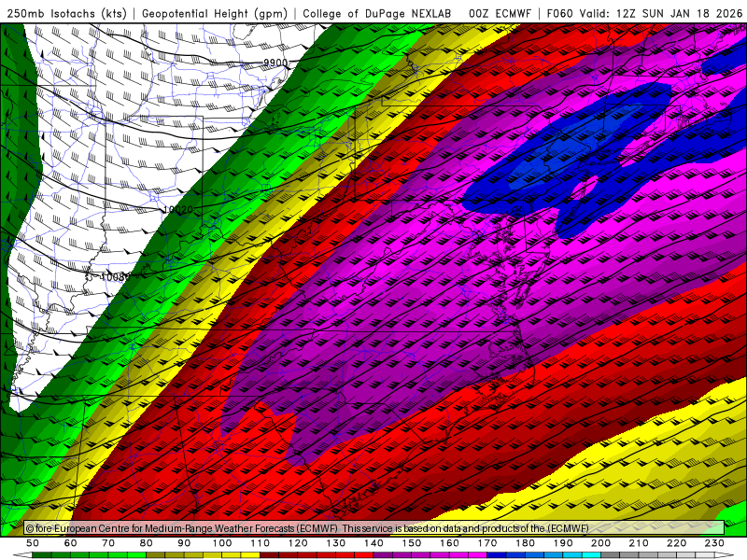Click the 'Geopotential Height (gpm)' title text
This screenshot has height=560, width=747.
tap(215, 13)
